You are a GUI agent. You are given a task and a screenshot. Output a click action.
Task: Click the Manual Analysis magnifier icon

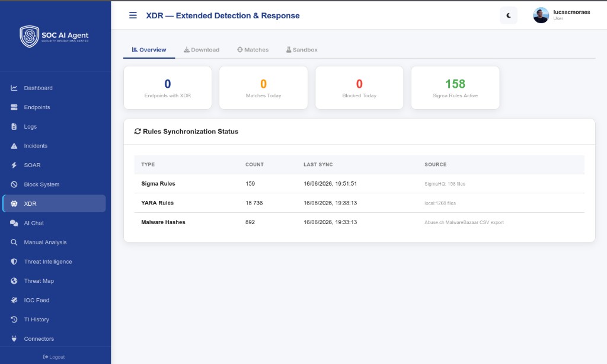pos(14,242)
